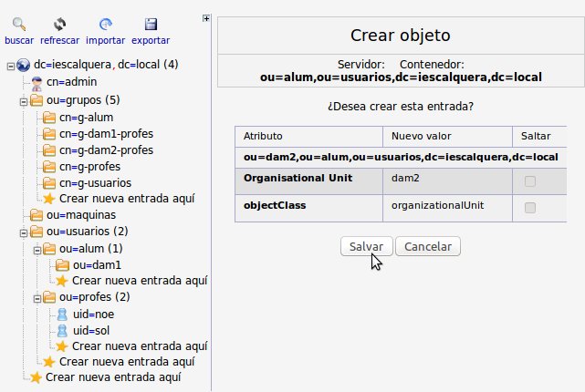The image size is (585, 392).
Task: Click the cn=admin user icon
Action: (x=37, y=83)
